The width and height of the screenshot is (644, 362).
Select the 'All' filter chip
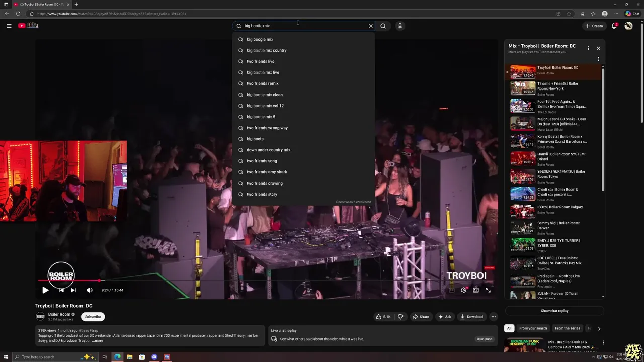(509, 328)
